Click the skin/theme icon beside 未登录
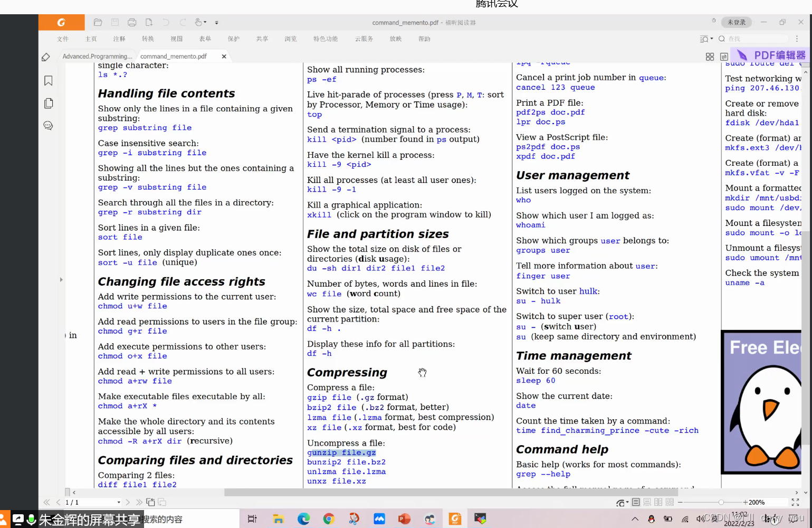 pyautogui.click(x=714, y=21)
